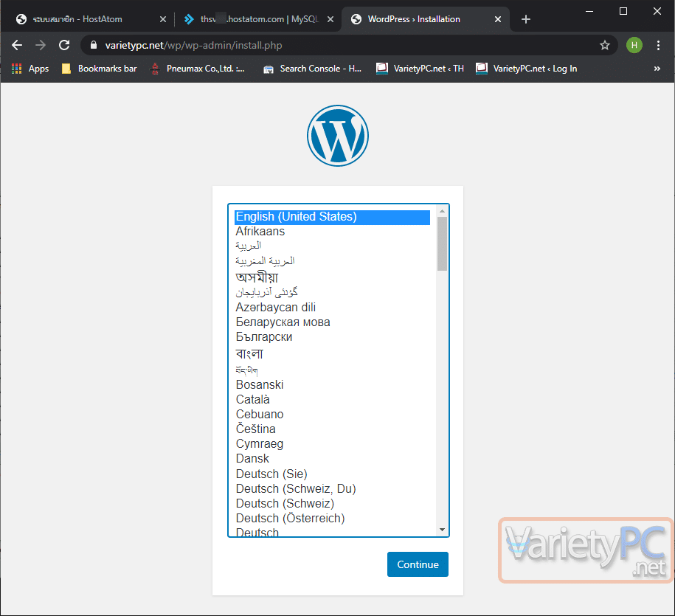
Task: Select the Assamese অসমীয়া language
Action: 332,277
